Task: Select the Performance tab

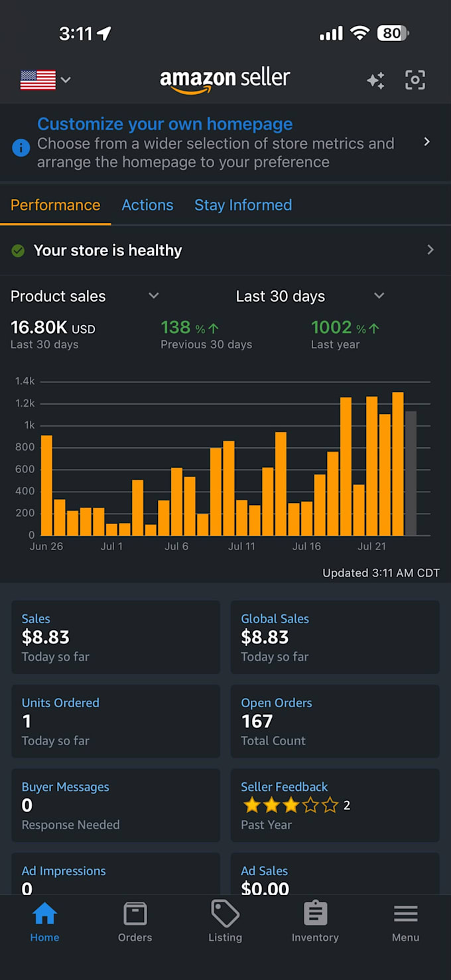Action: tap(56, 205)
